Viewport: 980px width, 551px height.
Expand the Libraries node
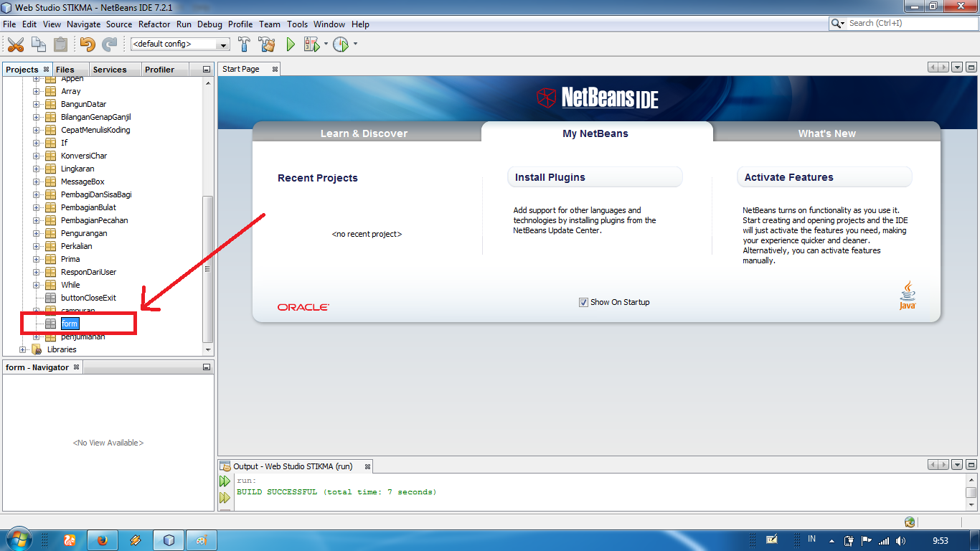point(24,349)
